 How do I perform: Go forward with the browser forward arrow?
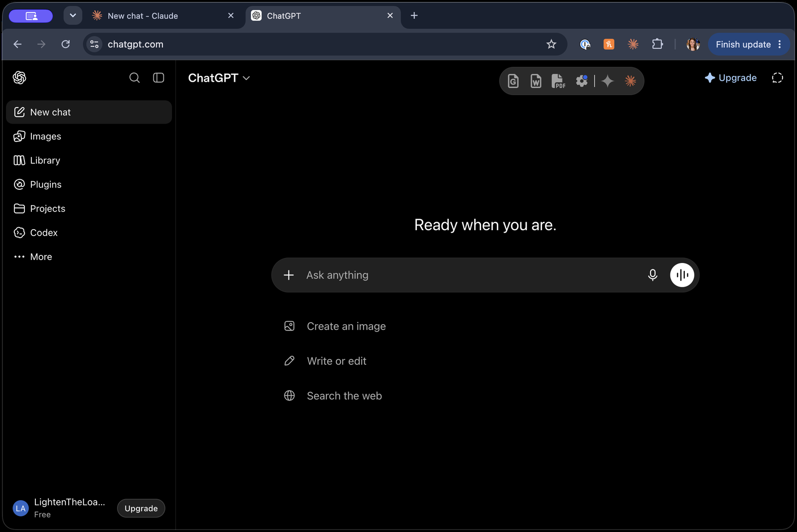pos(41,44)
